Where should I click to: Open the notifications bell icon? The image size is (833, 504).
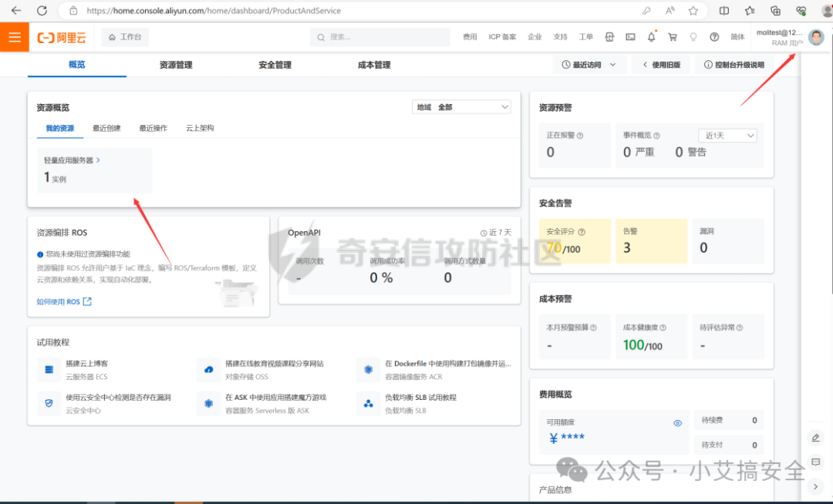click(651, 37)
